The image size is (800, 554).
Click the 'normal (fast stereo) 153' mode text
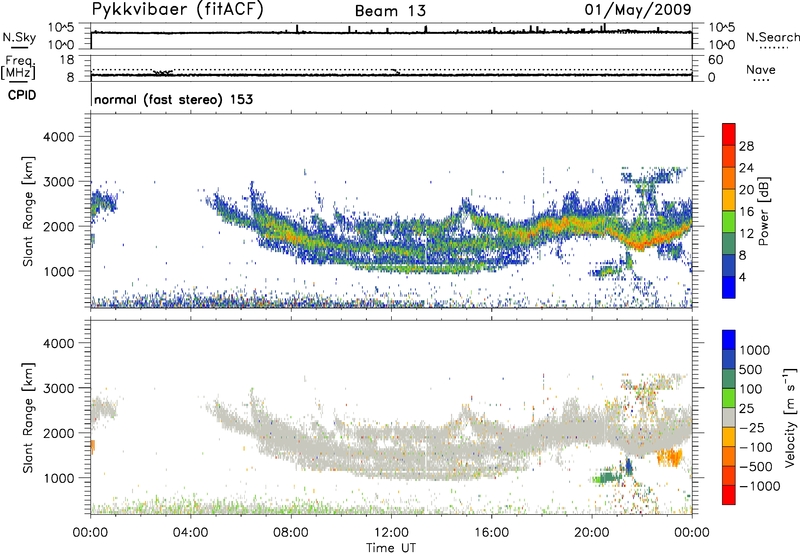pyautogui.click(x=173, y=99)
